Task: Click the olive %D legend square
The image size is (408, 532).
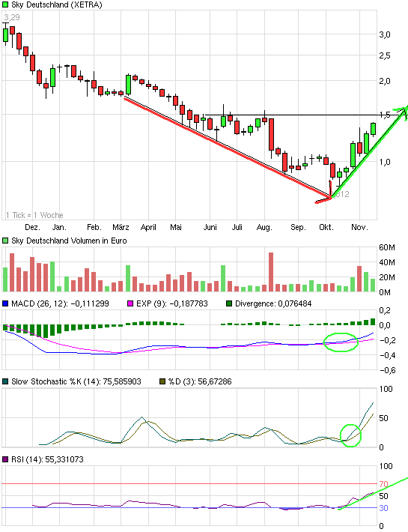Action: [162, 381]
